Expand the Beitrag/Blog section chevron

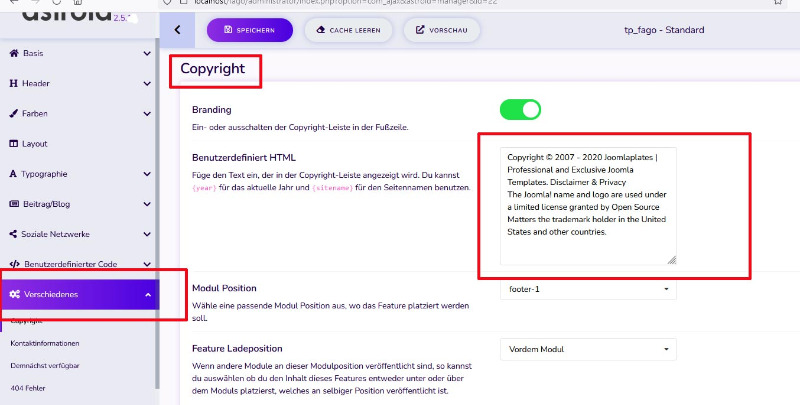pyautogui.click(x=147, y=204)
